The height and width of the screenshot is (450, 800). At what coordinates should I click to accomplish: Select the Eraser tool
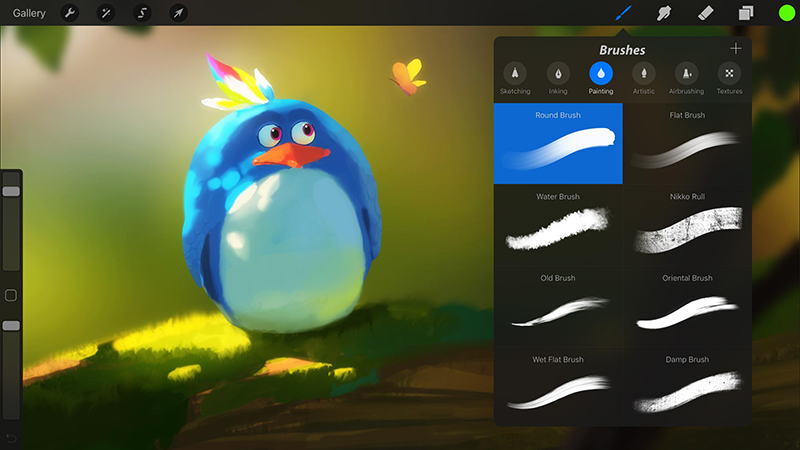[705, 13]
